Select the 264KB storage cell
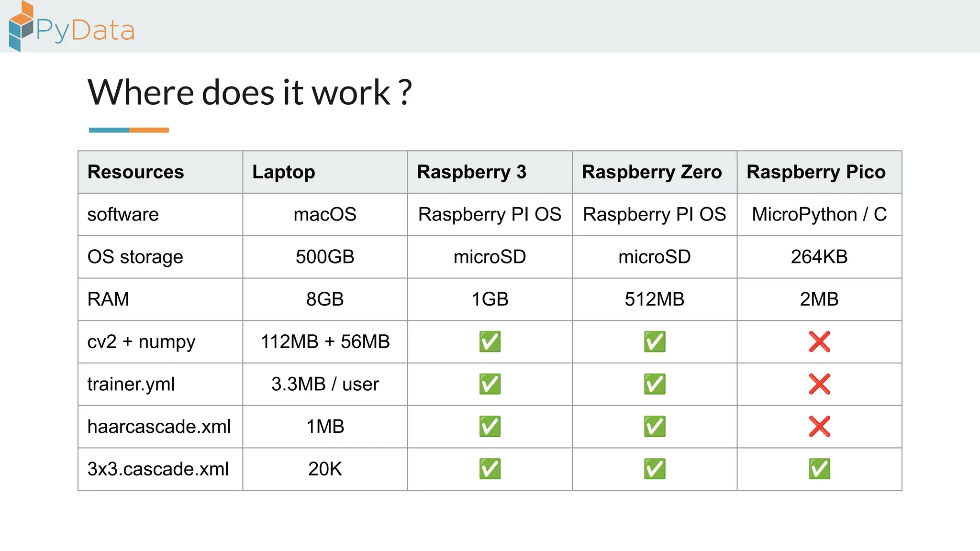 819,257
